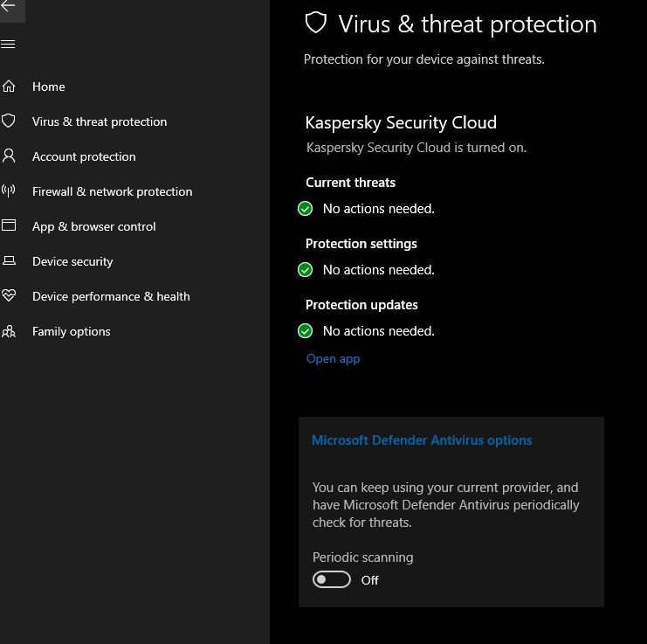Click the Device performance heart icon
The height and width of the screenshot is (644, 647).
9,296
